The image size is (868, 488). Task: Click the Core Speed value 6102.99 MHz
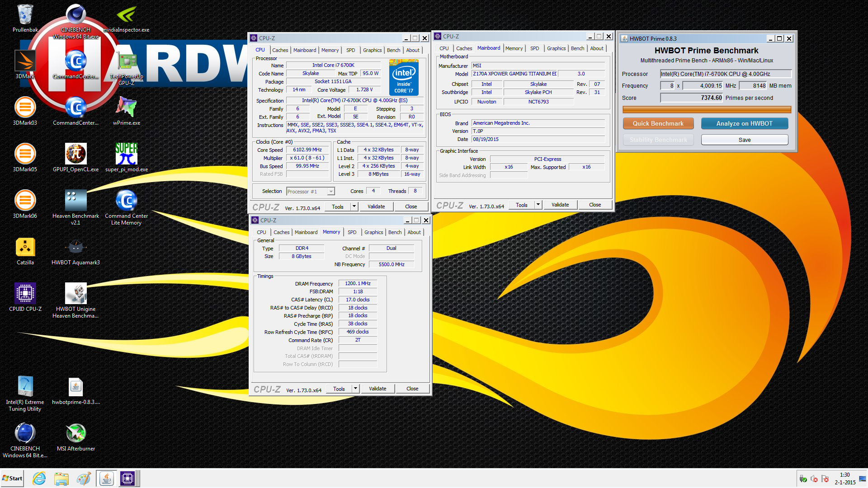click(307, 150)
